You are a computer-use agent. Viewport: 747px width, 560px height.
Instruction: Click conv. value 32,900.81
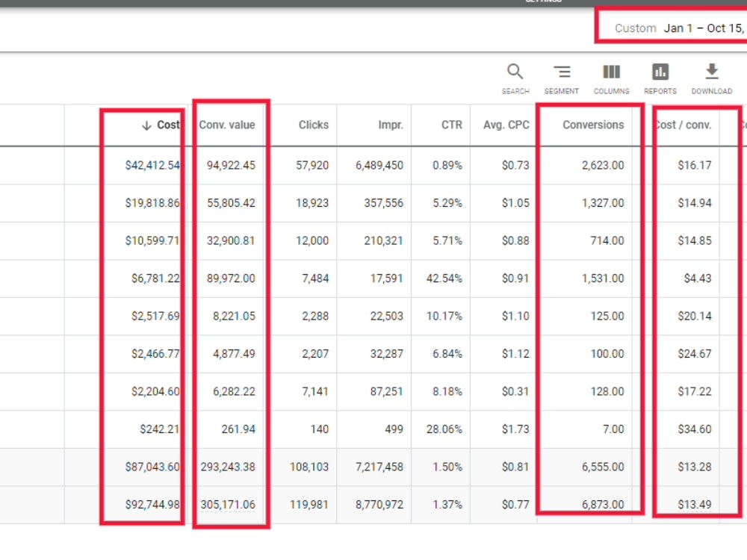231,240
